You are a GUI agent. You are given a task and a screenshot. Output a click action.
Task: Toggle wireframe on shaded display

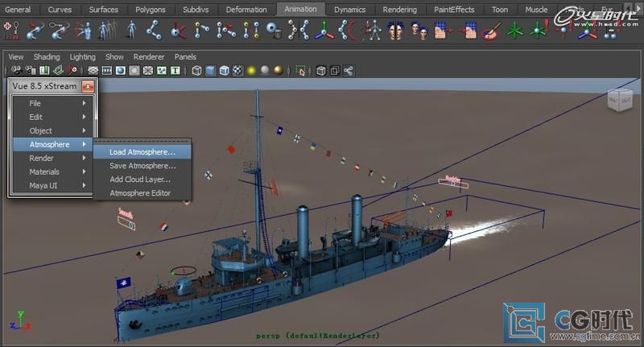[x=225, y=71]
